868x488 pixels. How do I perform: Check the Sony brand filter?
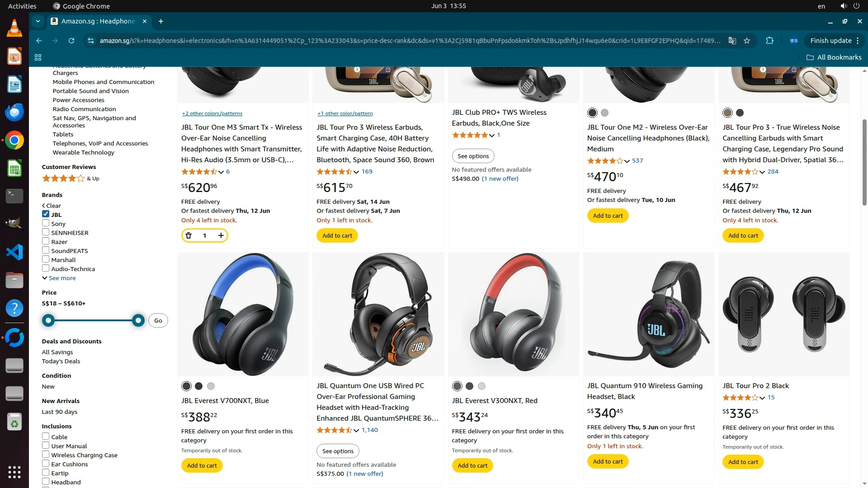click(x=46, y=223)
